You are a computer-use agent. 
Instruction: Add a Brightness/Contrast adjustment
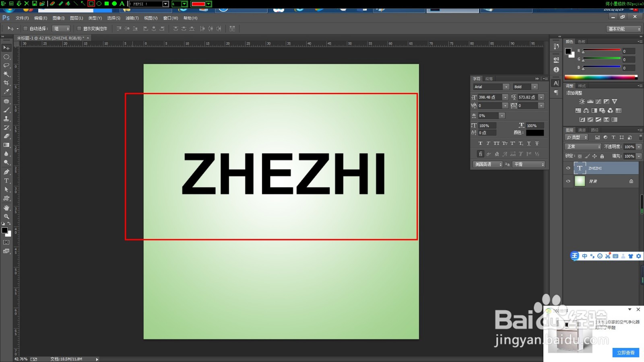point(582,102)
